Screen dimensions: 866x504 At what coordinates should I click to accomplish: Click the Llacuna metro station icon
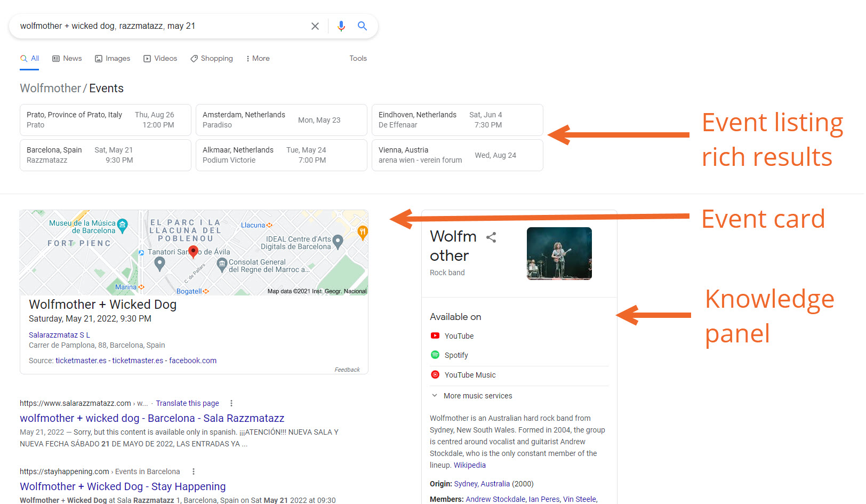tap(269, 225)
